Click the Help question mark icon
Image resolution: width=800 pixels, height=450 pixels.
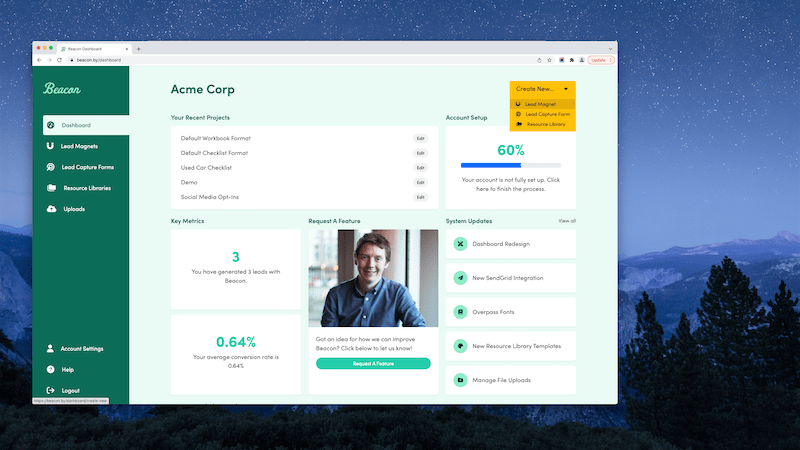point(51,370)
